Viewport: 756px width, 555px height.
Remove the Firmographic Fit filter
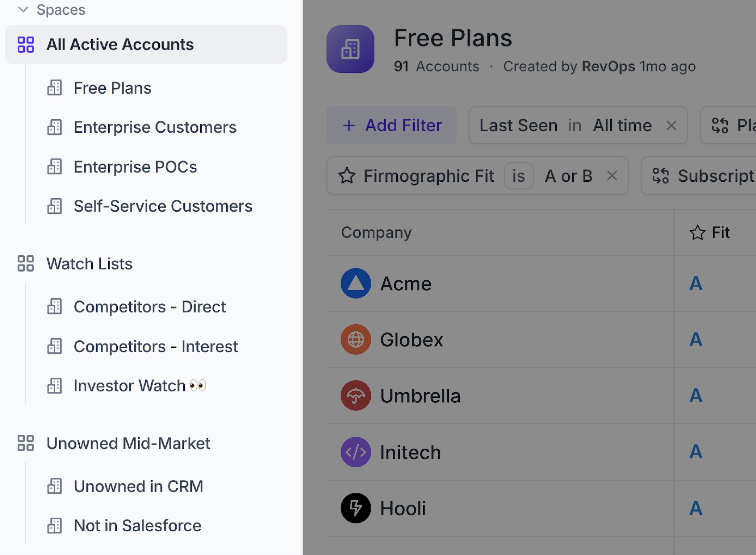[612, 176]
